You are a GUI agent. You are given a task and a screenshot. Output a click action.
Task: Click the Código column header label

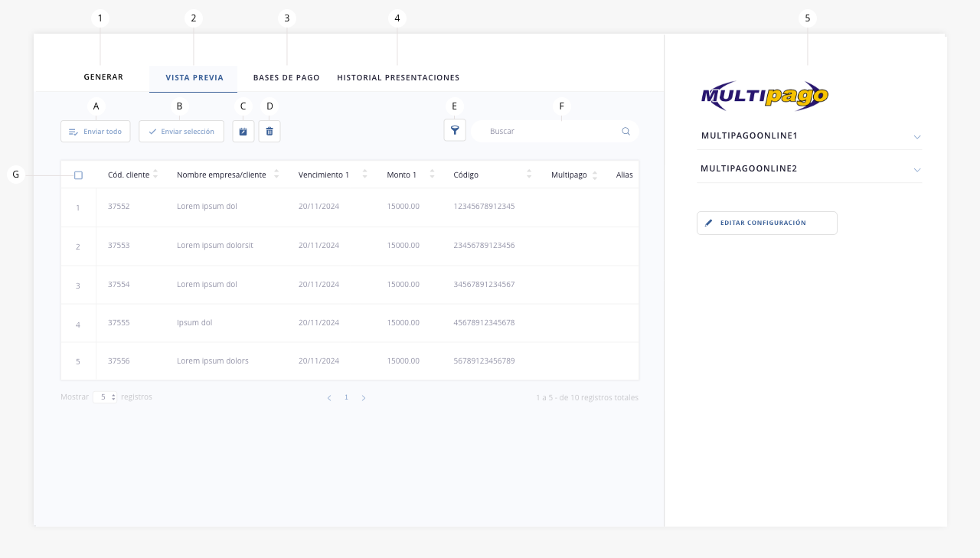pos(466,175)
